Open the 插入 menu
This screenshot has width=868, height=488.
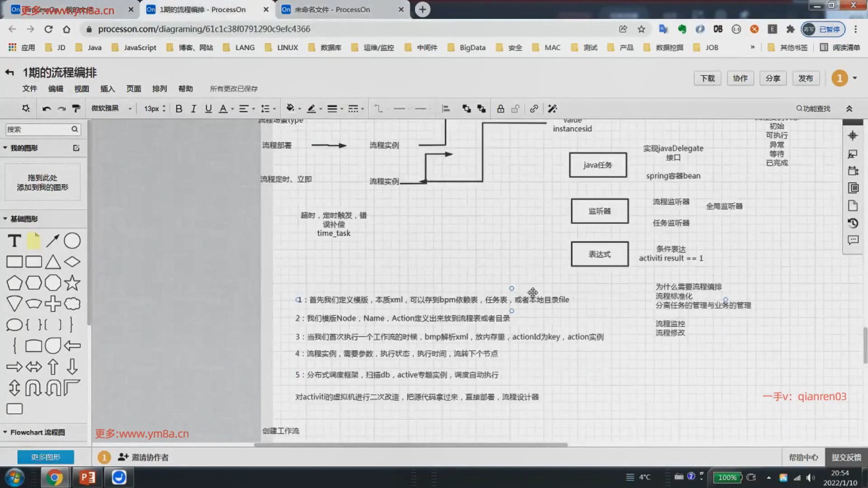click(x=107, y=89)
